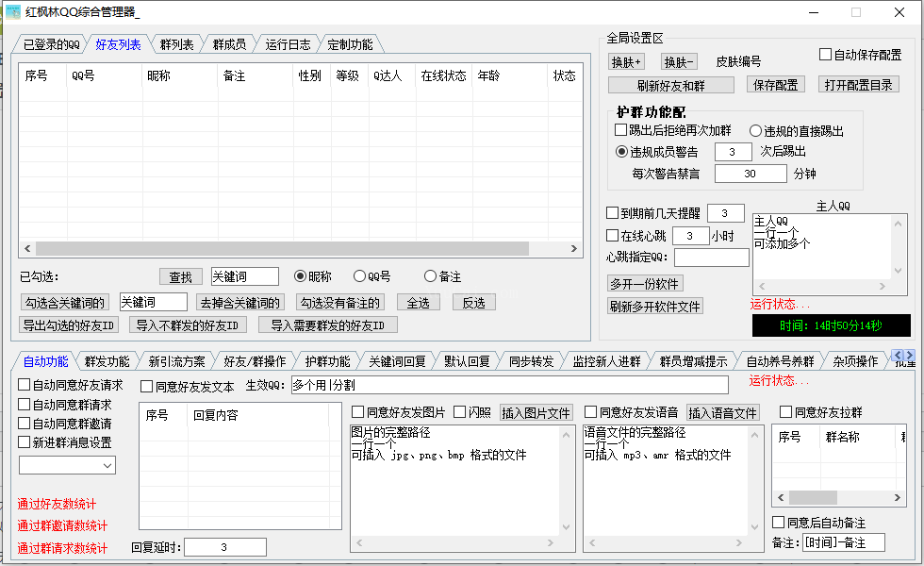Image resolution: width=924 pixels, height=566 pixels.
Task: Open the 护群功能 tab in the bottom panel
Action: pyautogui.click(x=327, y=361)
